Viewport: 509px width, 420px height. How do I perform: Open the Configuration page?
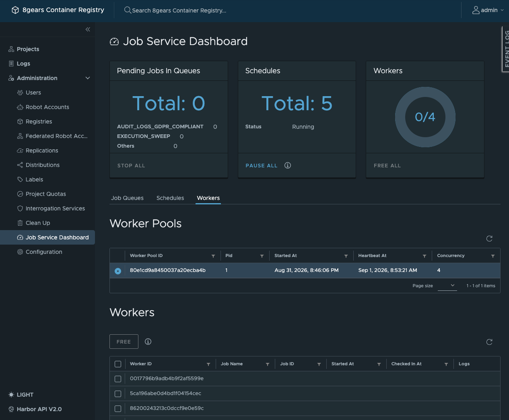(x=44, y=252)
